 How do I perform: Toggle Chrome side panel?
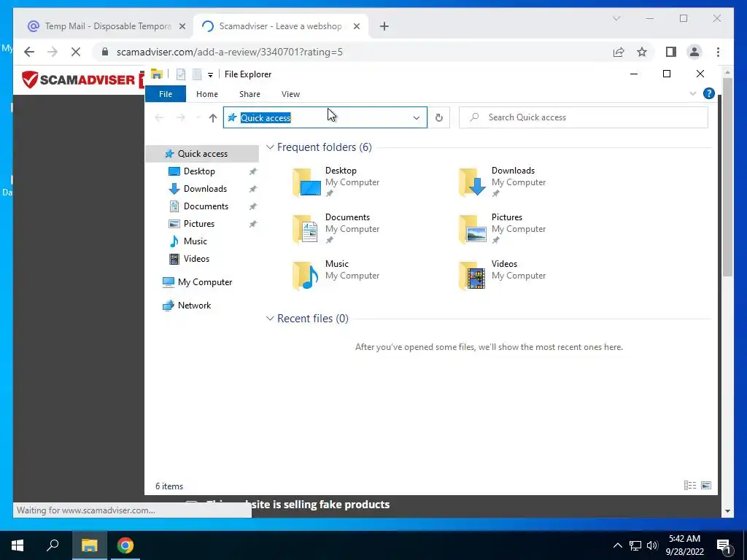click(x=671, y=52)
